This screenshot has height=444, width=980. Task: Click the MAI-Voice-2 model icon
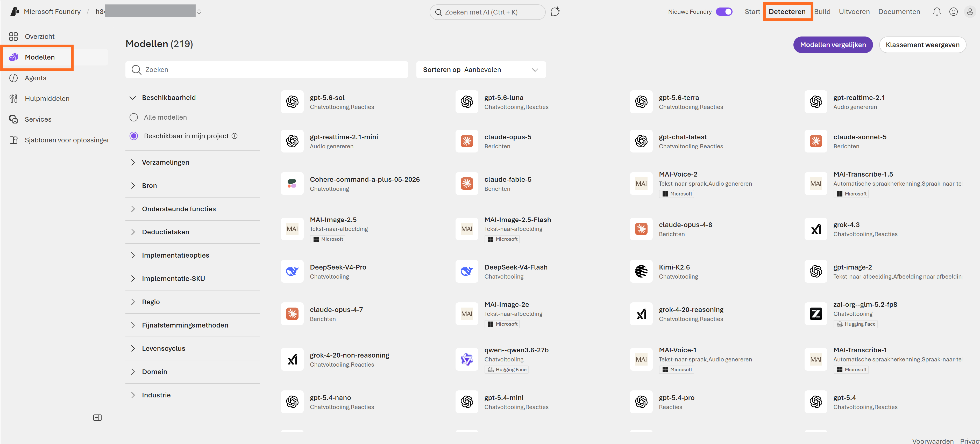coord(641,184)
